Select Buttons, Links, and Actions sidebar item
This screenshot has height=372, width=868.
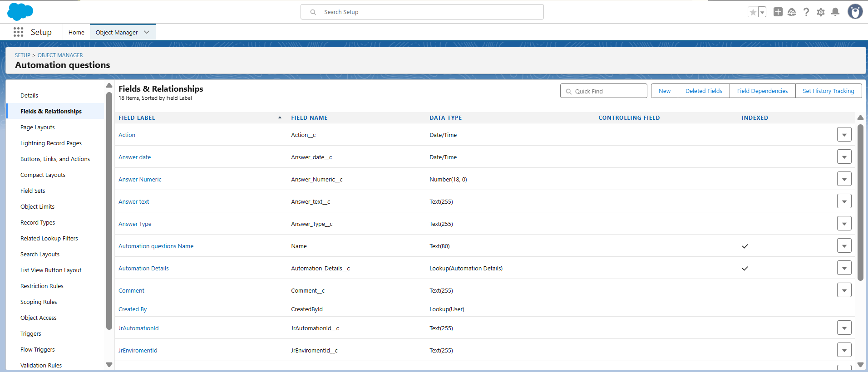click(55, 159)
